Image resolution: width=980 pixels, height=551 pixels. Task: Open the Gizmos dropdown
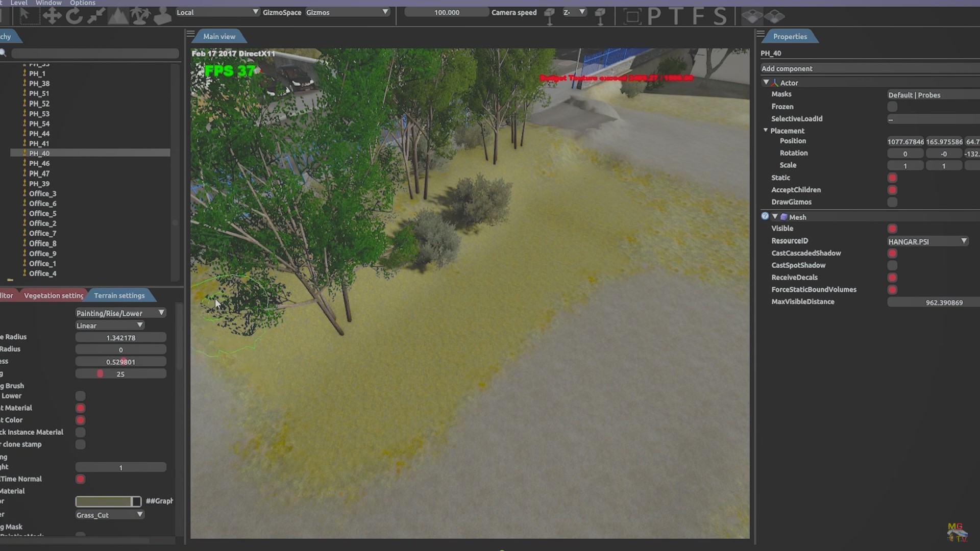347,12
